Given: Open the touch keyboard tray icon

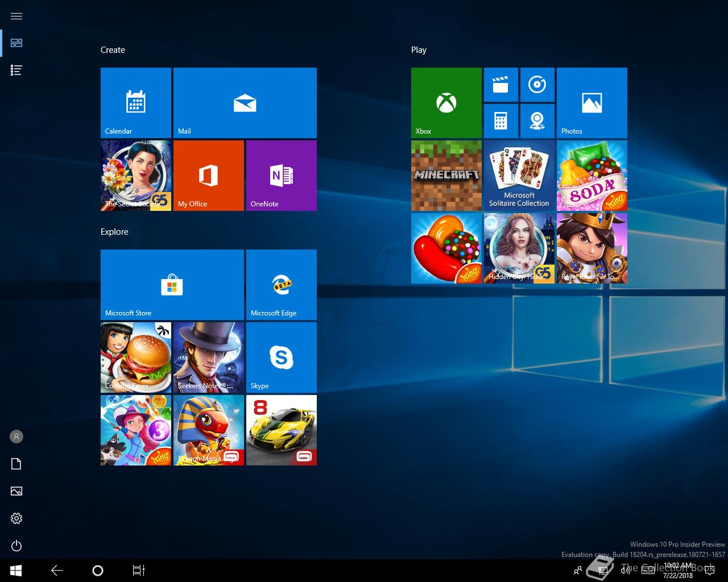Looking at the screenshot, I should point(648,571).
